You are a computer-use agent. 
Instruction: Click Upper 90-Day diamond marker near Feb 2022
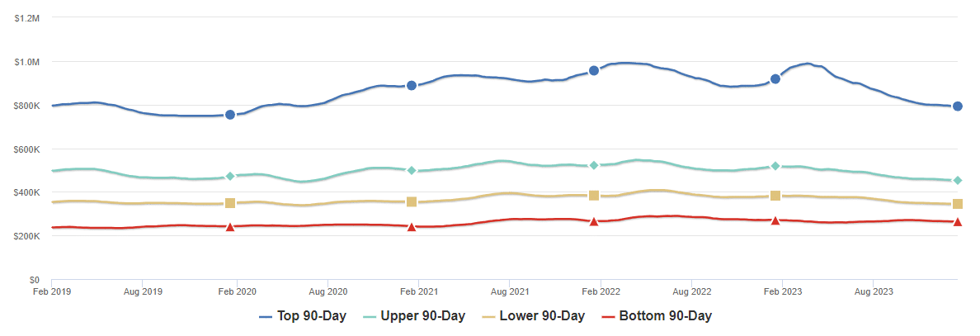pyautogui.click(x=594, y=165)
